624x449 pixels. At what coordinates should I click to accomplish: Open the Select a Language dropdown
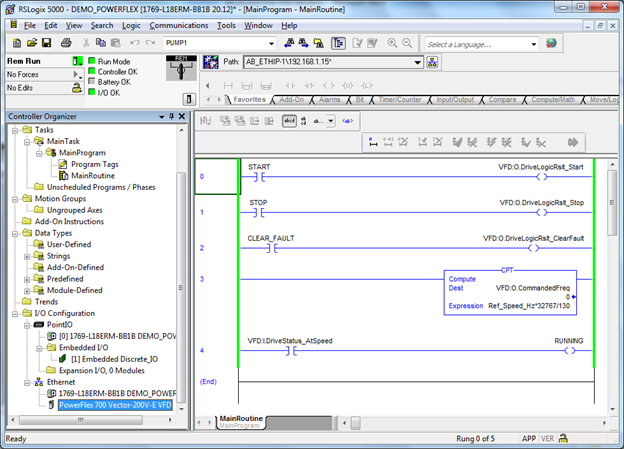coord(534,44)
